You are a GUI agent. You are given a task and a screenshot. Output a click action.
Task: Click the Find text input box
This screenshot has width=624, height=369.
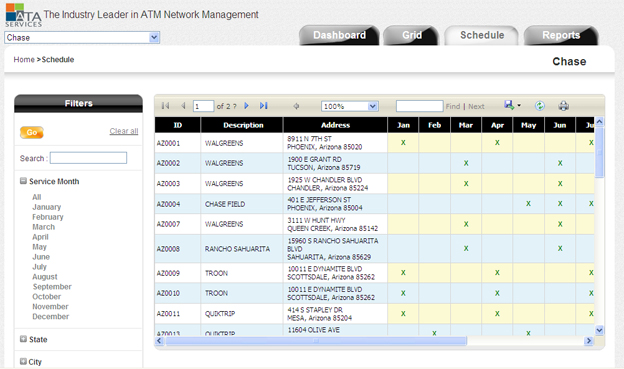(x=419, y=106)
